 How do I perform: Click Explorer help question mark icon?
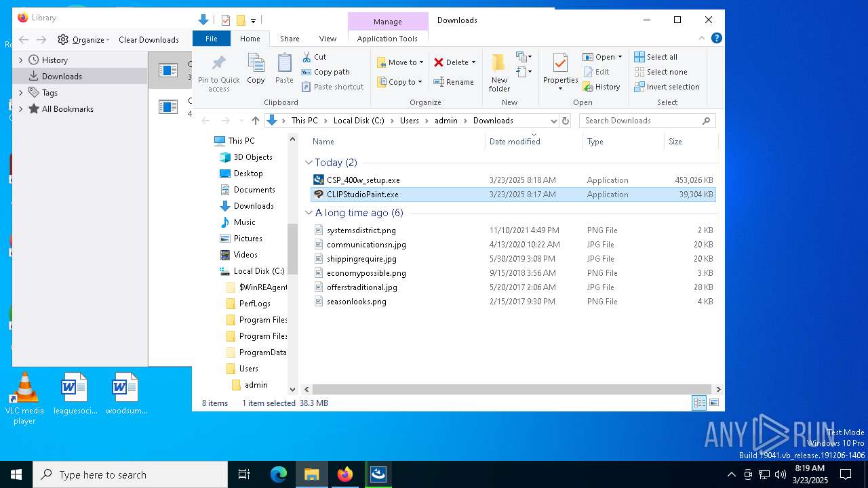[716, 38]
